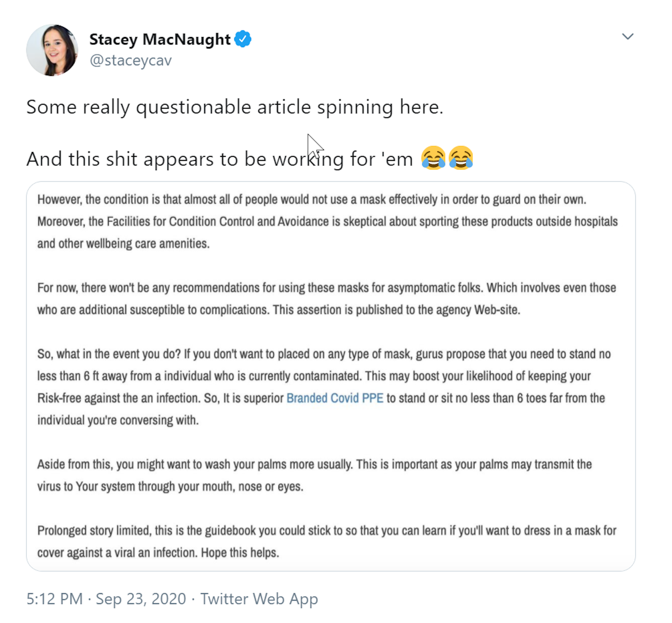This screenshot has width=672, height=623.
Task: Click the 5:12 PM timestamp
Action: (x=54, y=599)
